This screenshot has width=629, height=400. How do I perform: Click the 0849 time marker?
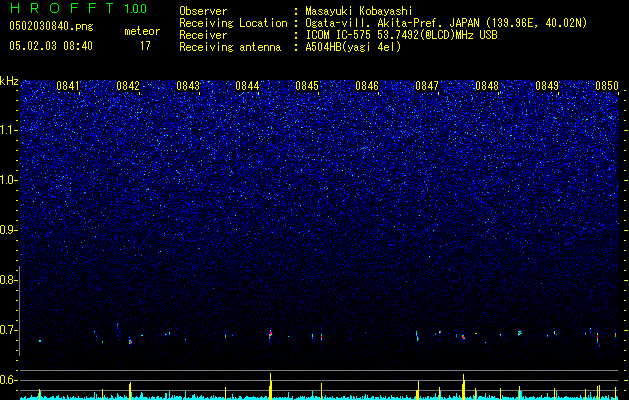coord(547,86)
